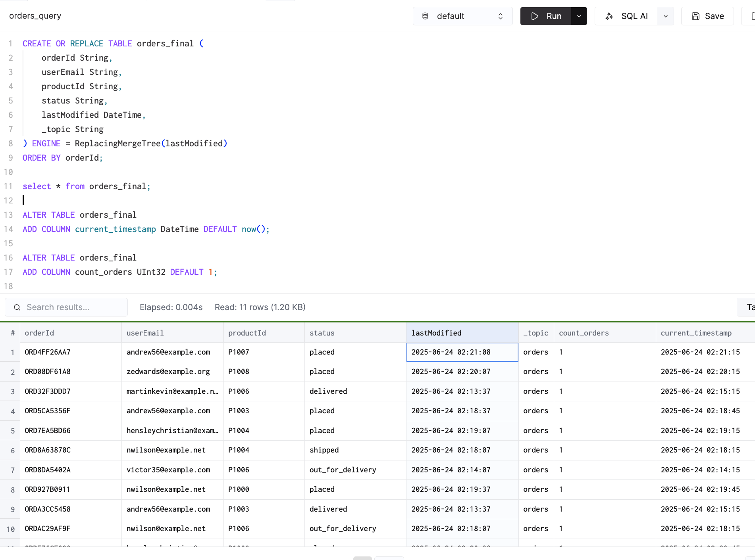Click the play triangle icon in Run
This screenshot has width=755, height=560.
point(535,16)
